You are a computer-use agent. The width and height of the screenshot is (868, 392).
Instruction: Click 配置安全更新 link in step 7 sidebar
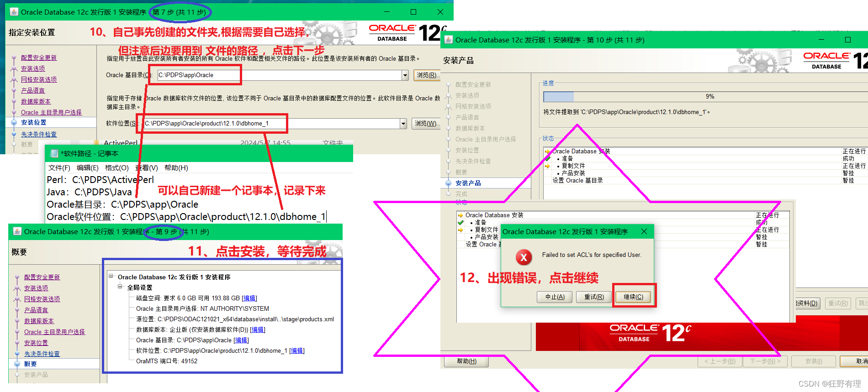point(39,57)
